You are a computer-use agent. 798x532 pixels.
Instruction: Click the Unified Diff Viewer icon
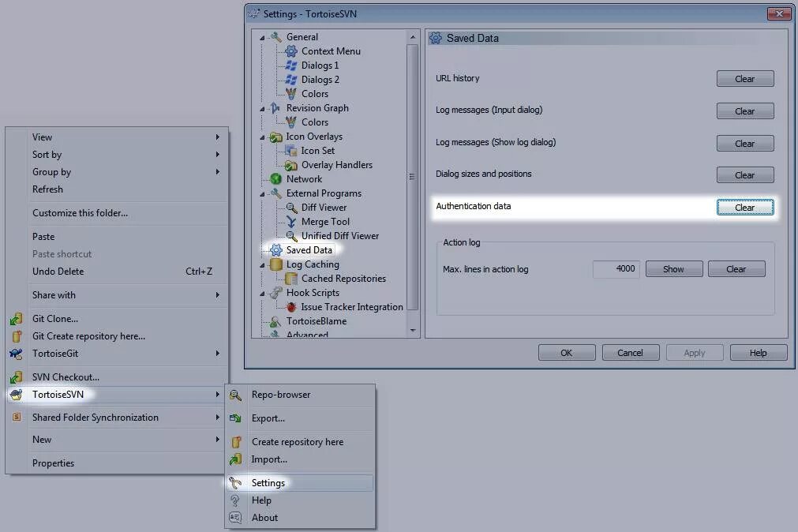click(291, 236)
